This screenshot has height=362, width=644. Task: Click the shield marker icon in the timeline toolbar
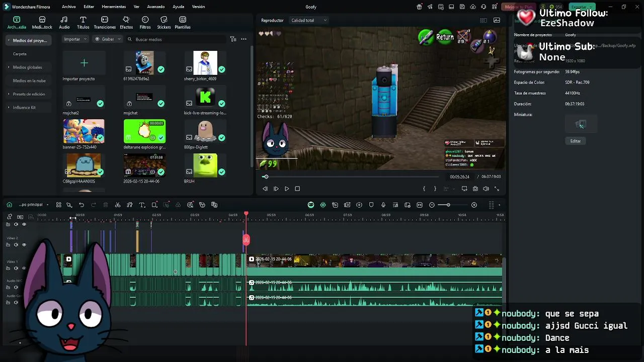tap(371, 205)
